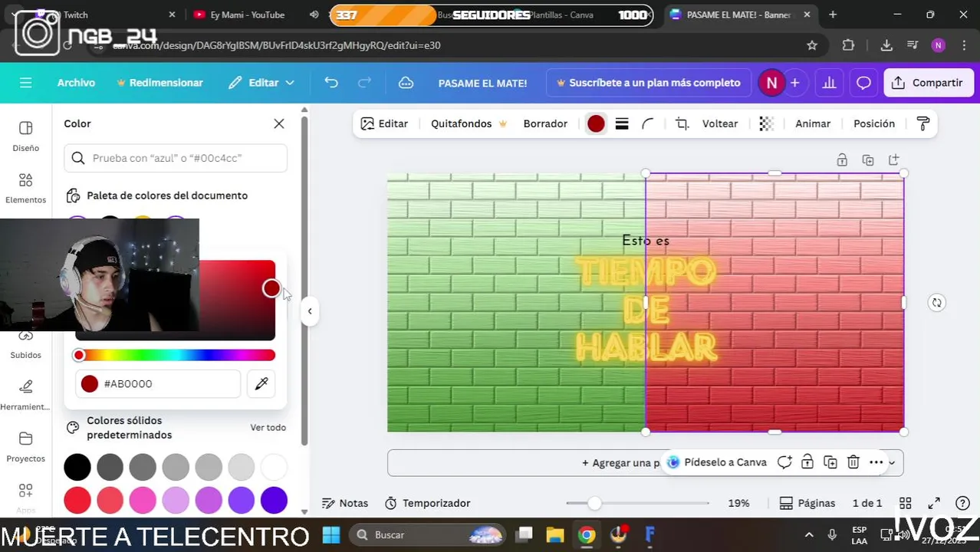Open Posición panel

coord(874,123)
